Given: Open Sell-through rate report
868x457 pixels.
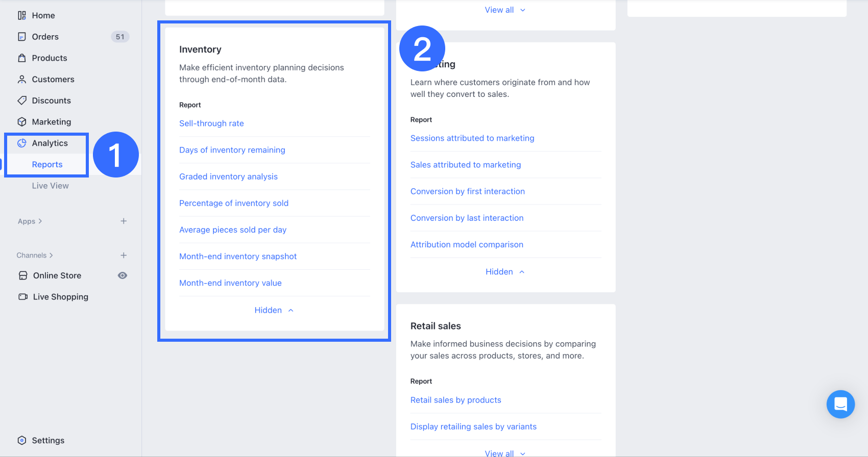Looking at the screenshot, I should pos(211,123).
